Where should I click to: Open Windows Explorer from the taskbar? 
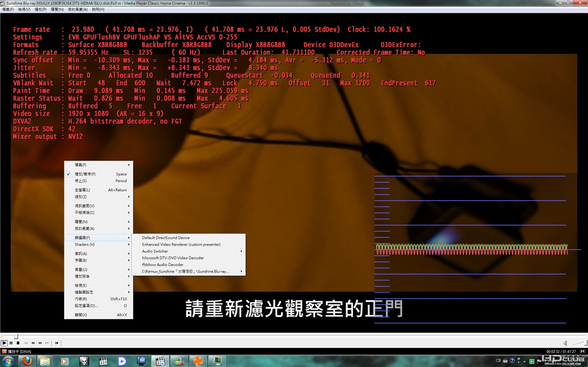click(45, 361)
